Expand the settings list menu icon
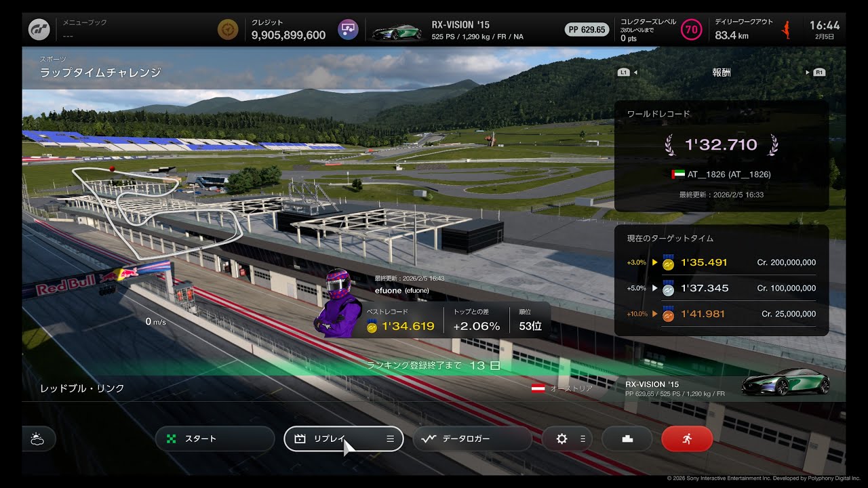868x488 pixels. click(x=583, y=439)
